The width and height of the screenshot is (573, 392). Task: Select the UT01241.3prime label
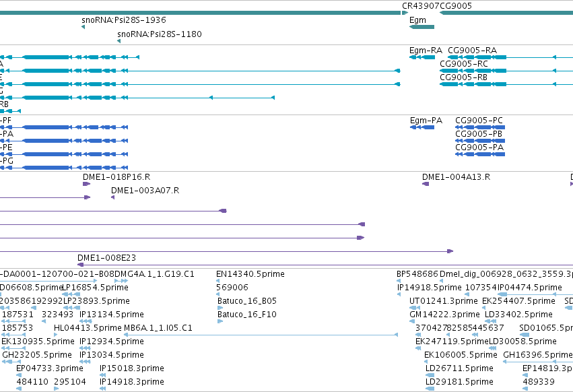[444, 301]
